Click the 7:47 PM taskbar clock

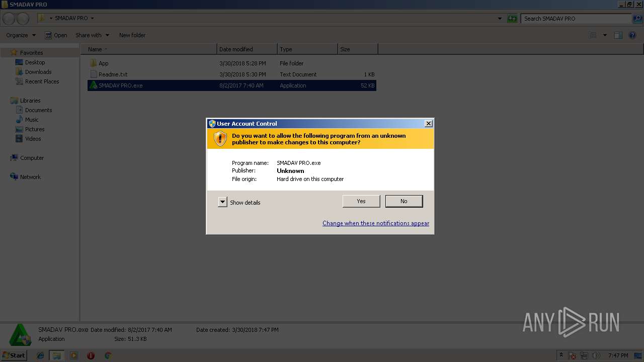pos(618,355)
